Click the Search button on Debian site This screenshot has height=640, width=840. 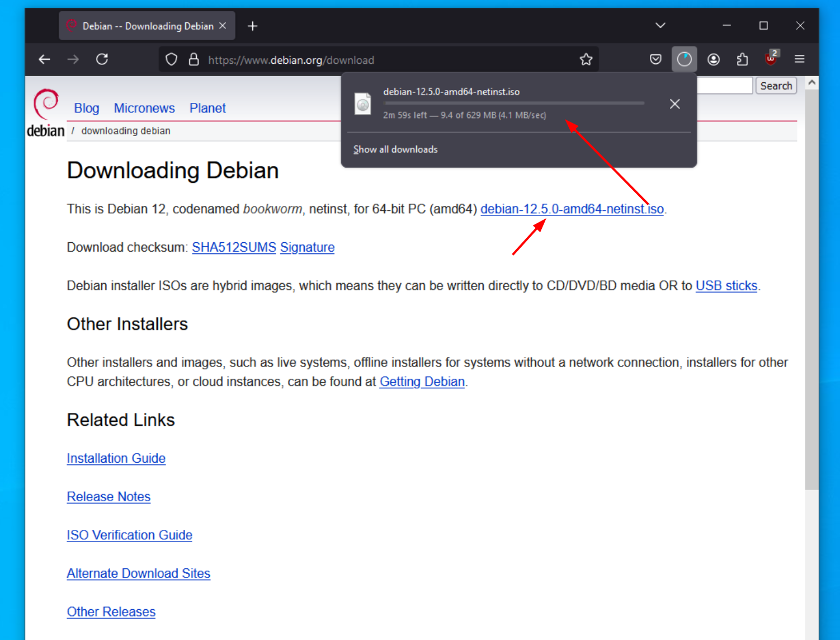[x=776, y=86]
